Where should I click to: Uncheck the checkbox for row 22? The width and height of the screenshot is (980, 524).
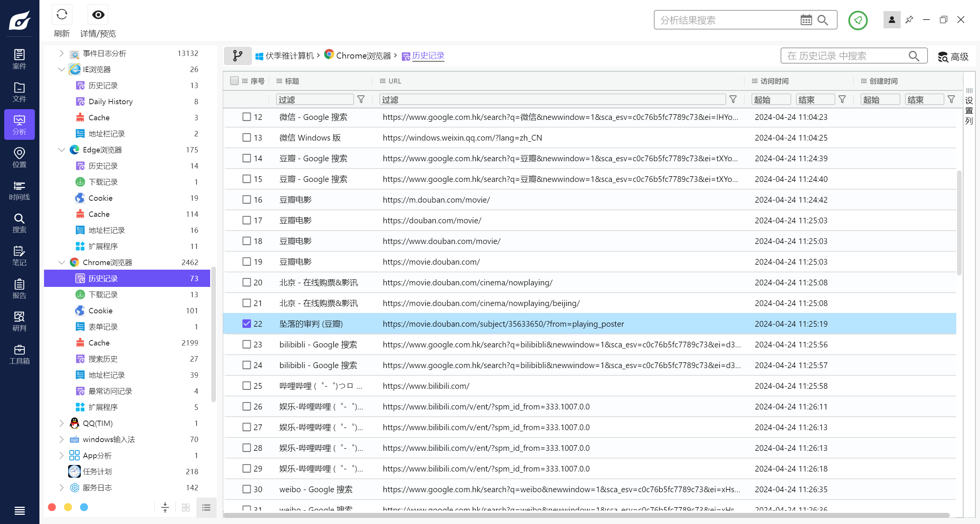pos(247,324)
